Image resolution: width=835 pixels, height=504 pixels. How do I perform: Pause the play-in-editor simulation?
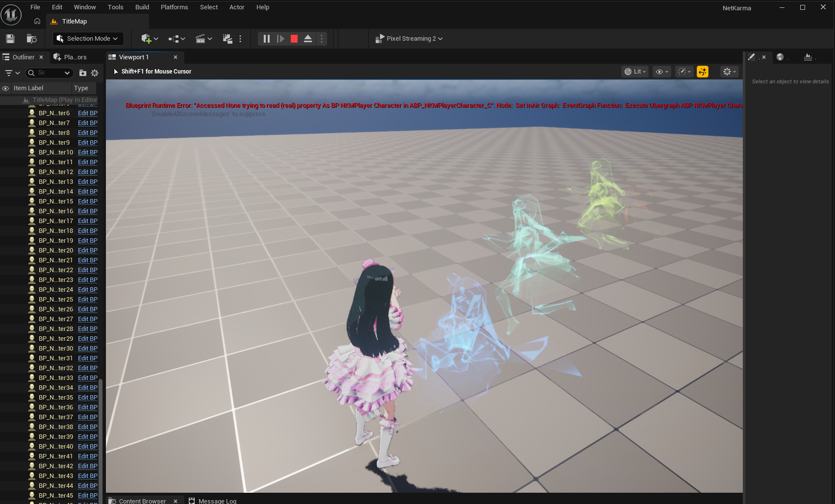click(x=267, y=39)
